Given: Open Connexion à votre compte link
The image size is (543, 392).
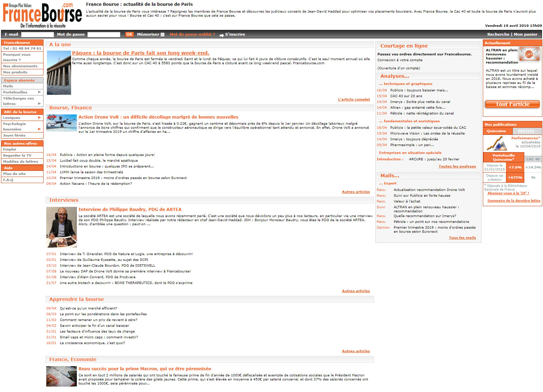Looking at the screenshot, I should [x=400, y=60].
